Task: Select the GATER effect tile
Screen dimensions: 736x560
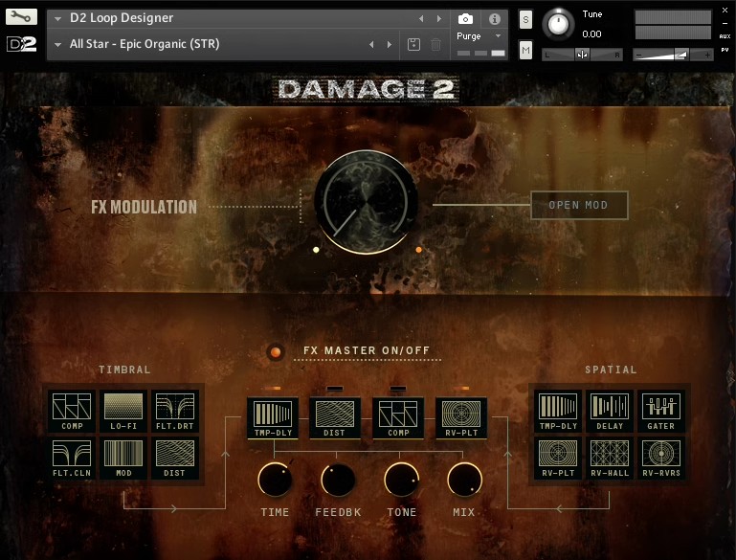Action: pyautogui.click(x=661, y=412)
